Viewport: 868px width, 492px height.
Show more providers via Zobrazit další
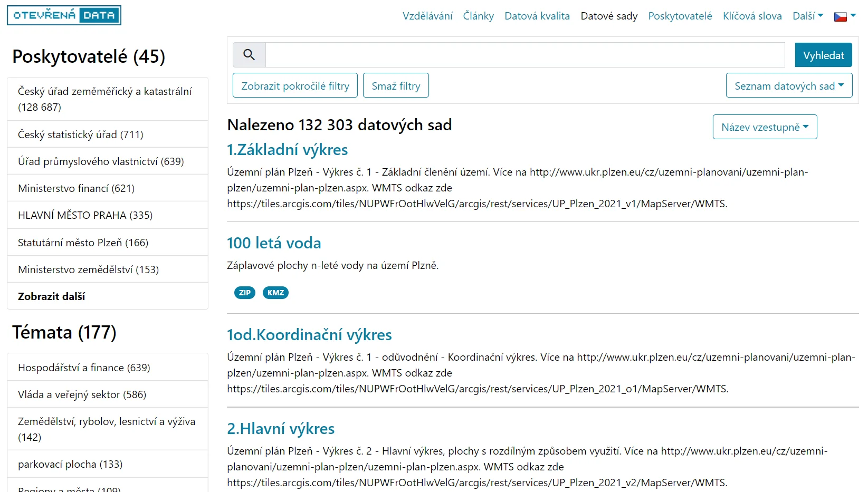point(52,296)
